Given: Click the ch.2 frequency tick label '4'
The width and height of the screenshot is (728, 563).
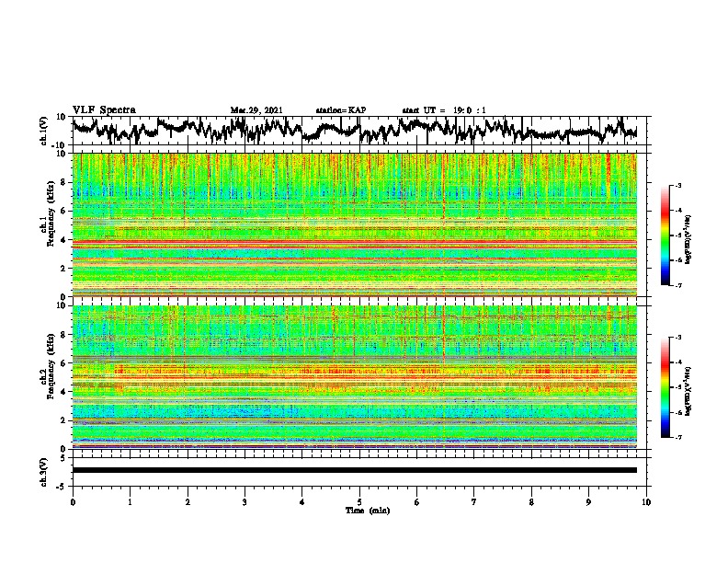Looking at the screenshot, I should coord(64,392).
